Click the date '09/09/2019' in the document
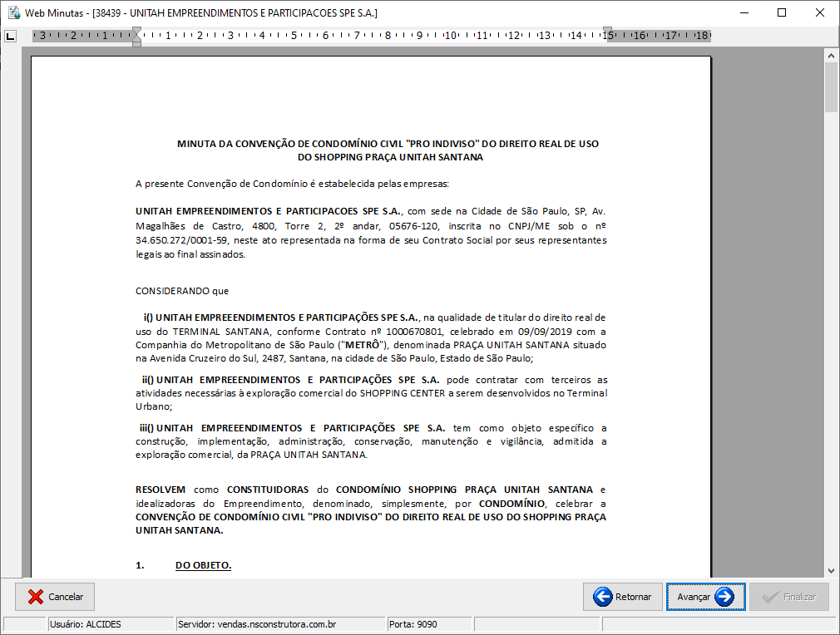Viewport: 840px width, 635px height. pos(545,332)
